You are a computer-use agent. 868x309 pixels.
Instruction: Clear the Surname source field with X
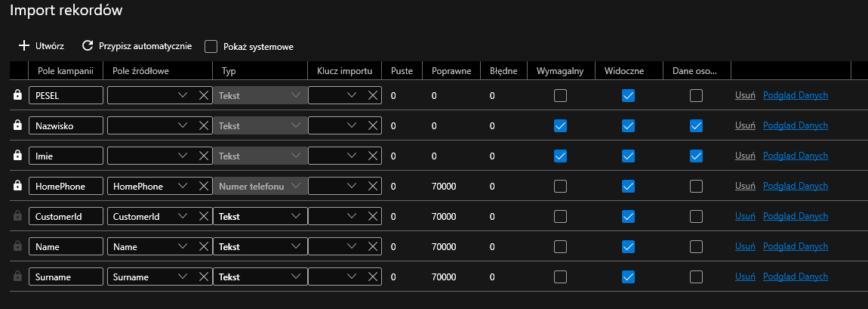click(x=203, y=277)
